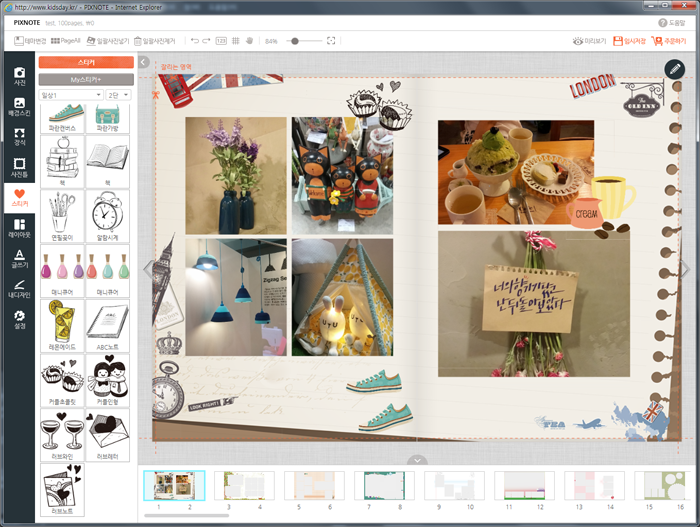This screenshot has width=700, height=527.
Task: Click 임시저장 to save temporarily
Action: [629, 41]
